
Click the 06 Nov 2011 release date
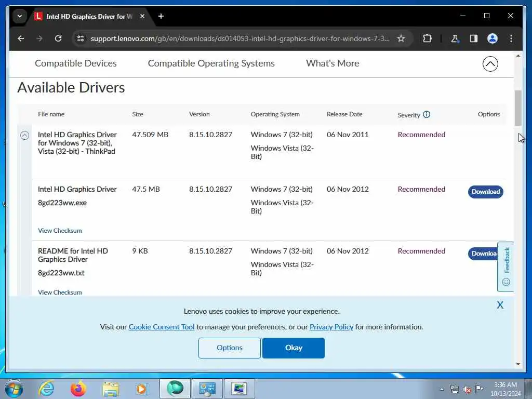click(348, 135)
